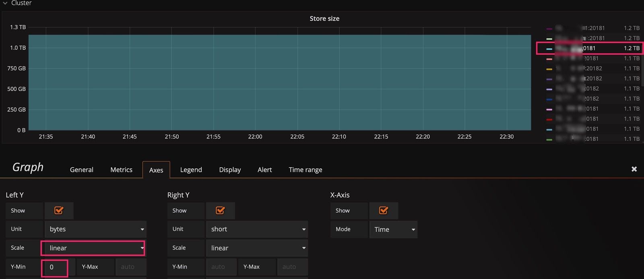
Task: Toggle the Right Y Show checkbox
Action: pyautogui.click(x=220, y=211)
